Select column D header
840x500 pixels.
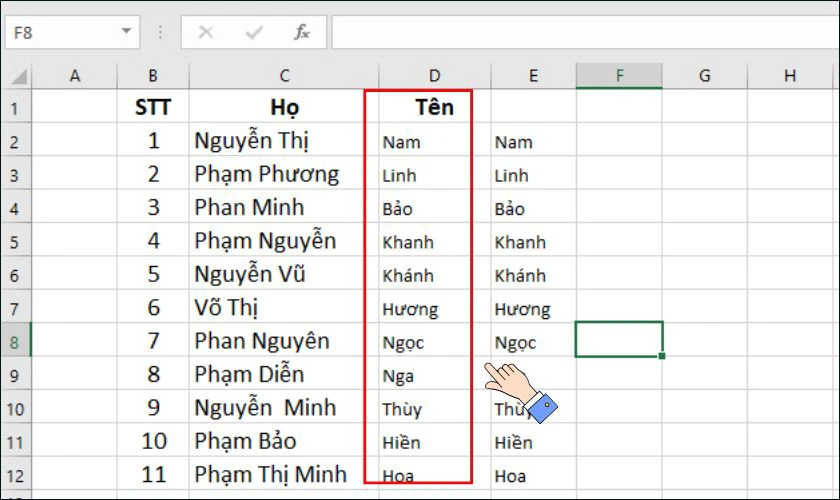point(434,76)
